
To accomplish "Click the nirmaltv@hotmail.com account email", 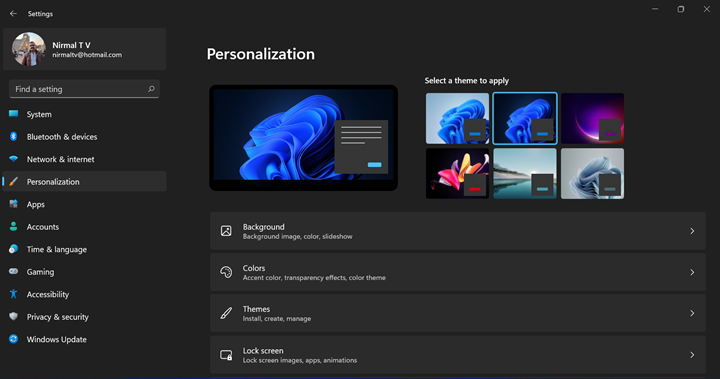I will point(87,55).
